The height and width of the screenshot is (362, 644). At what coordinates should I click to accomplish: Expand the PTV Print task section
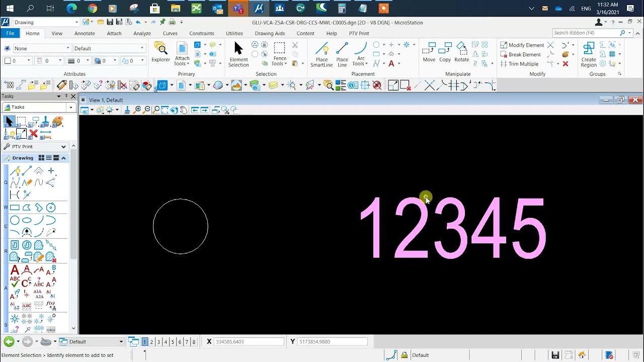coord(63,147)
